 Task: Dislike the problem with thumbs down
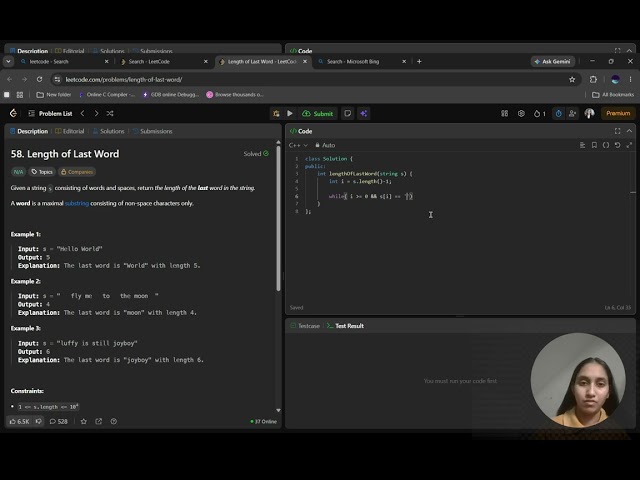39,421
